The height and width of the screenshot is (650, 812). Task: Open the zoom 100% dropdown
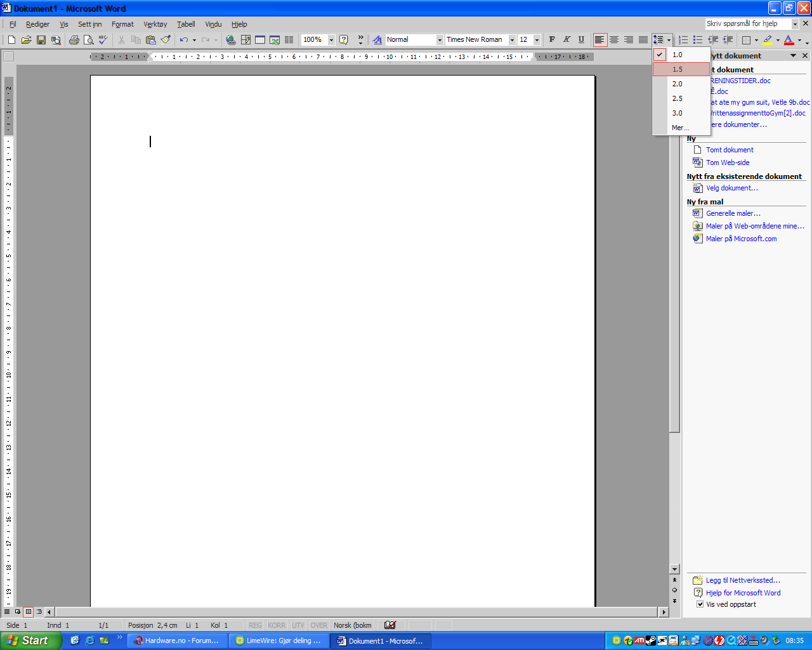tap(331, 40)
